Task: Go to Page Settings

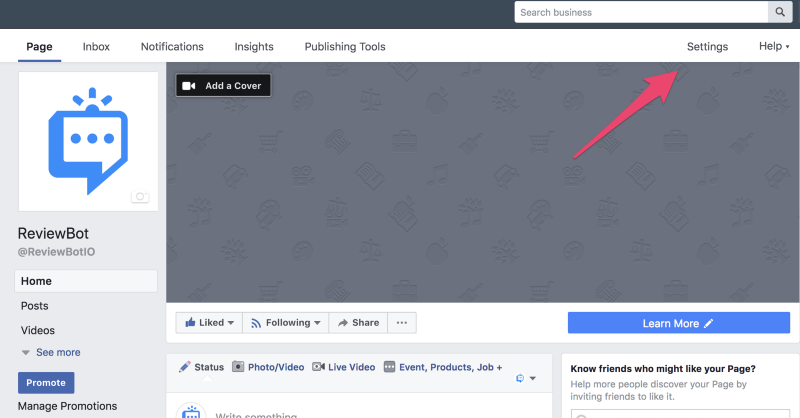Action: point(707,47)
